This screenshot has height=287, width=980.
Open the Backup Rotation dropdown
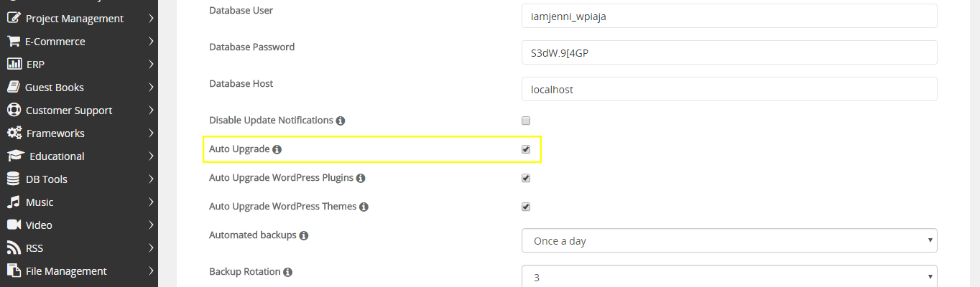(x=729, y=276)
